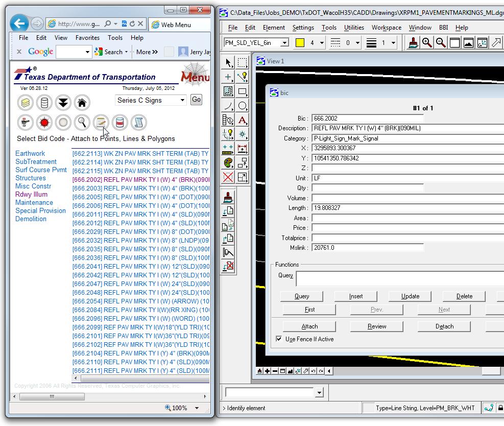This screenshot has height=426, width=504.
Task: Open line style dropdown arrow
Action: (357, 43)
